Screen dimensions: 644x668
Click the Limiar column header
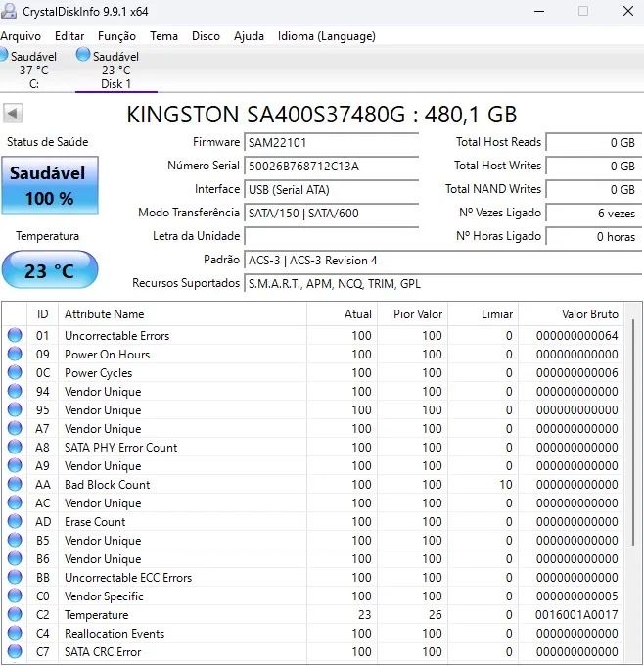(483, 314)
